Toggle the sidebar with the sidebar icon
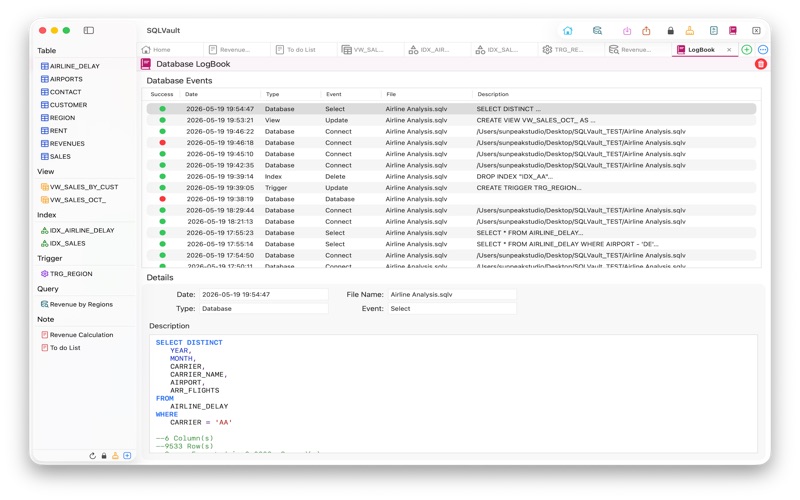Viewport: 800px width, 500px height. coord(89,30)
